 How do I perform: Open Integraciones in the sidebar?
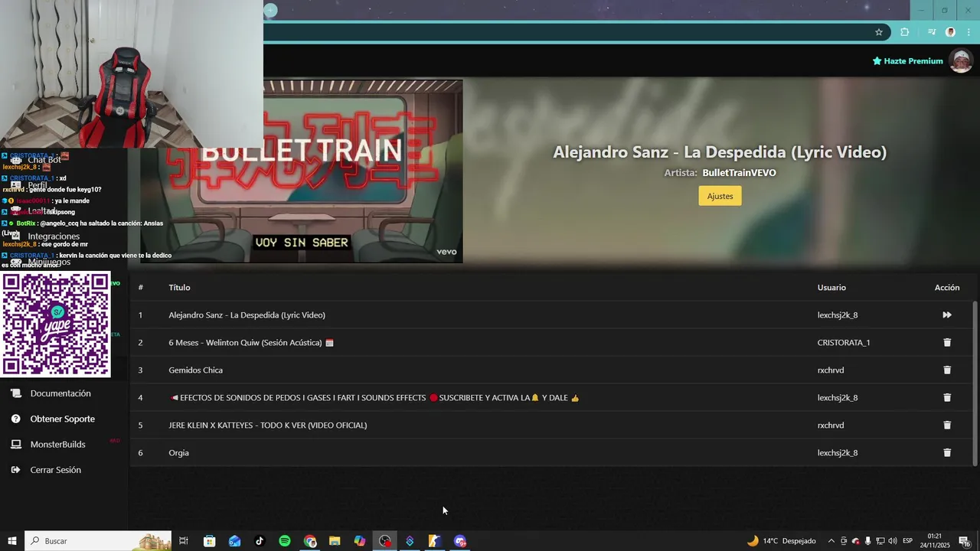(54, 236)
